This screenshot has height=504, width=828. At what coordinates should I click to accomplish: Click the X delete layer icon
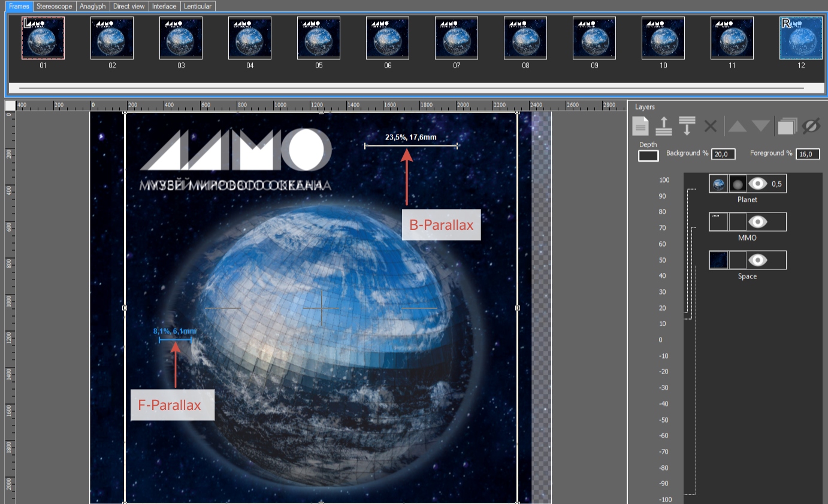710,126
